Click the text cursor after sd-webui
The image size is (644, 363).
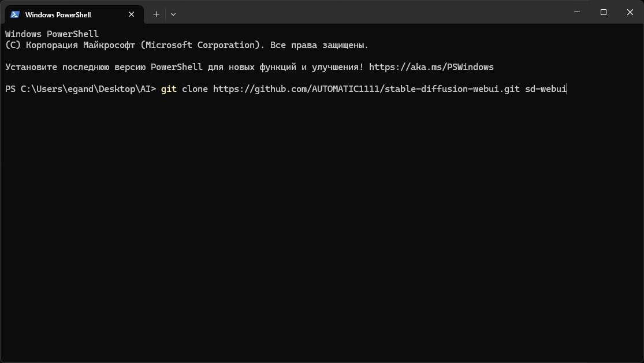[567, 89]
